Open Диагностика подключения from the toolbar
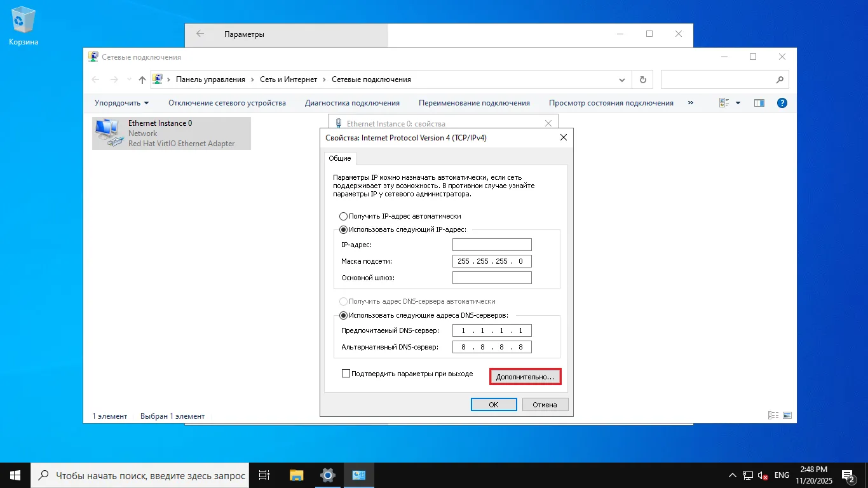This screenshot has width=868, height=488. 352,102
